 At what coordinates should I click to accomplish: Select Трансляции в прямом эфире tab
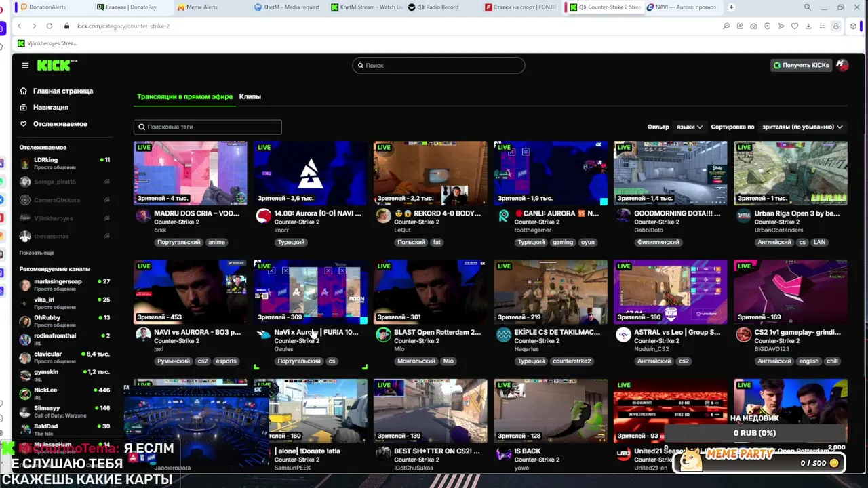click(184, 96)
